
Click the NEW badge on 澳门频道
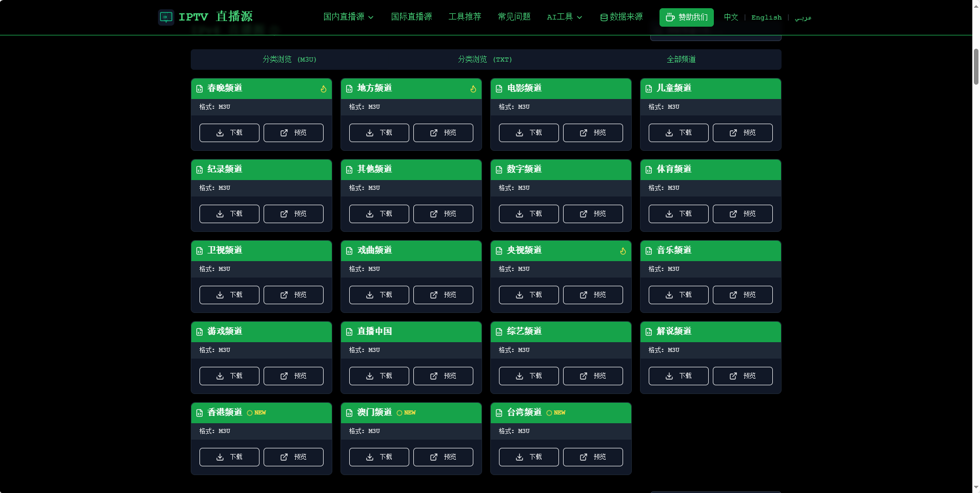[407, 412]
